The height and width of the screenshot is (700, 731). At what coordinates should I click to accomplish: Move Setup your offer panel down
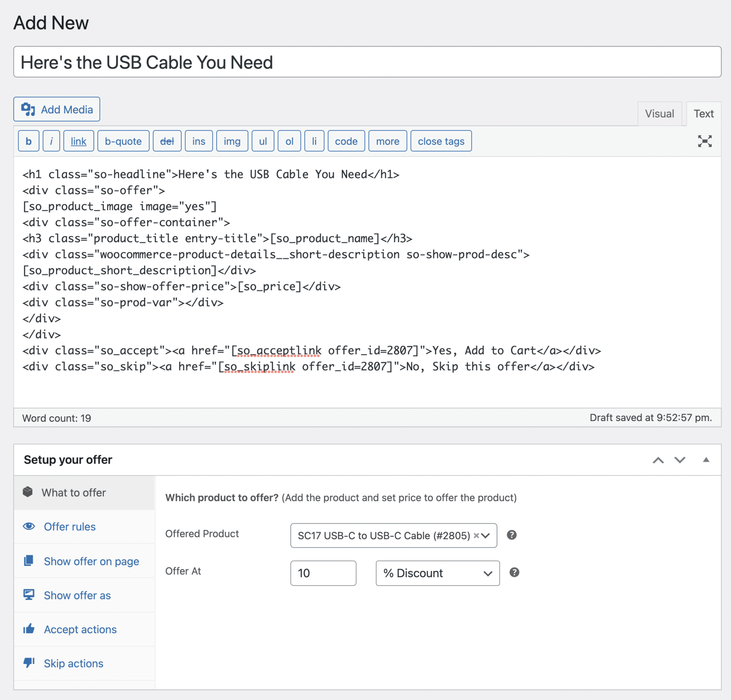click(680, 460)
